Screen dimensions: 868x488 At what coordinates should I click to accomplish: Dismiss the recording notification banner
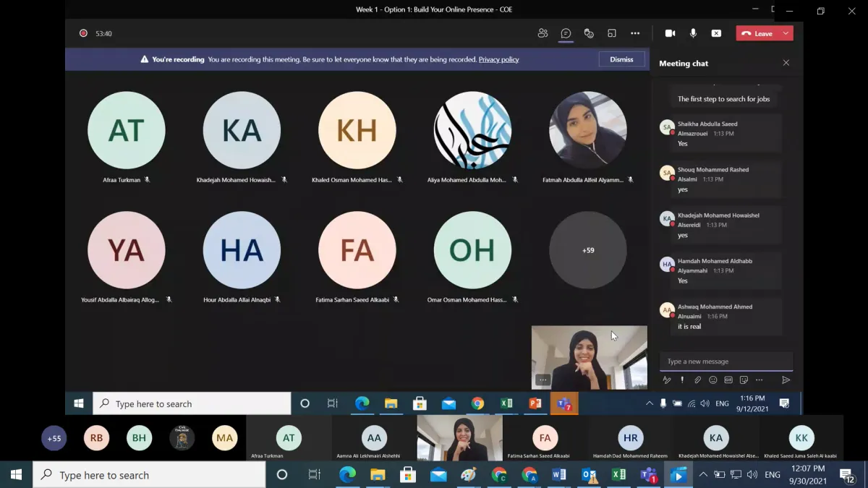coord(621,59)
